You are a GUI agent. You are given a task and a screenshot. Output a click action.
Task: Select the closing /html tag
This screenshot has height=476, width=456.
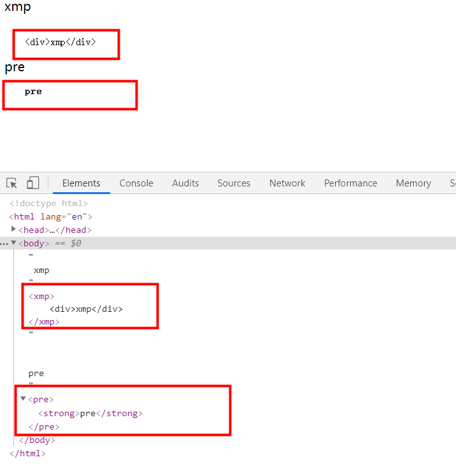(27, 454)
